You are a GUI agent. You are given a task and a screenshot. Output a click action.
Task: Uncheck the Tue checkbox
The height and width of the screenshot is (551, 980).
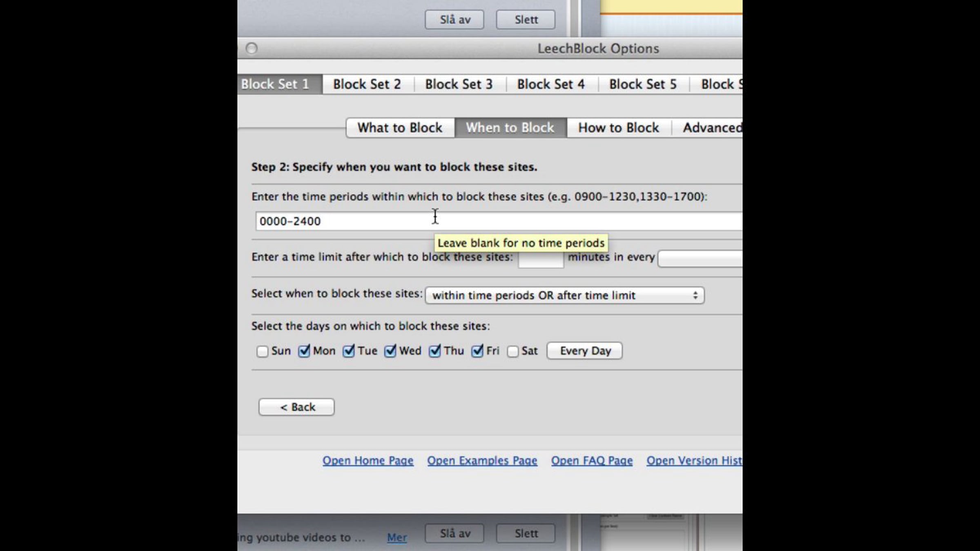(x=349, y=351)
